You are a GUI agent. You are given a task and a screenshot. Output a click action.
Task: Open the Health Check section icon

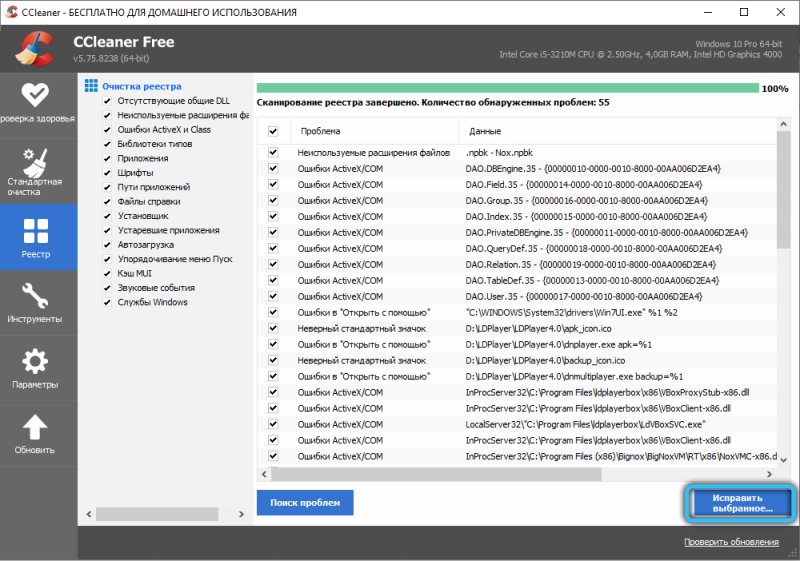[35, 94]
